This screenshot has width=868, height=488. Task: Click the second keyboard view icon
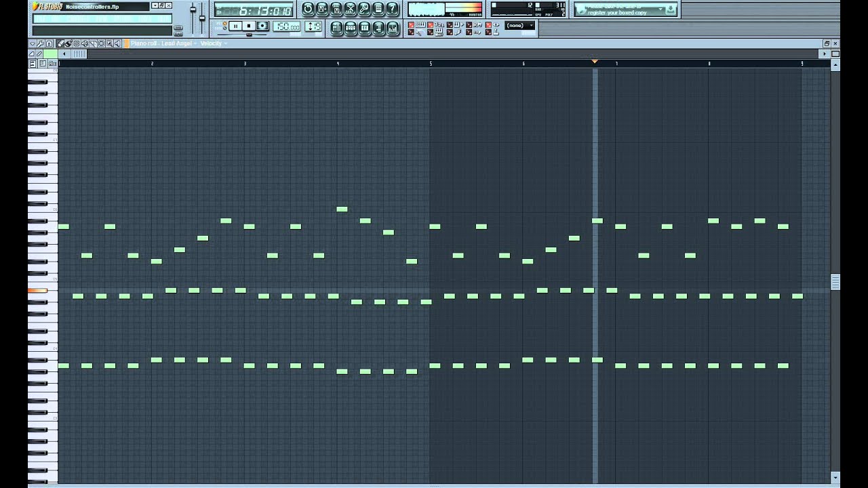coord(43,64)
